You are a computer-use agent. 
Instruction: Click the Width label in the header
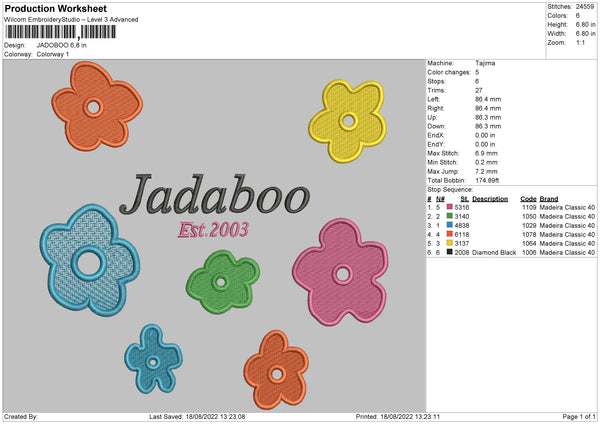tap(556, 34)
